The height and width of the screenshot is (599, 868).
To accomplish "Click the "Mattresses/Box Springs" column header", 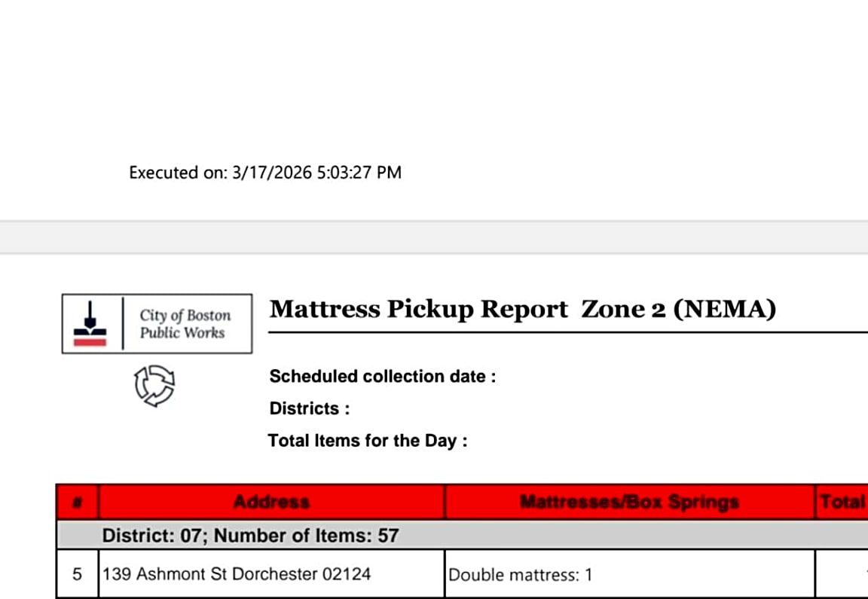I will pyautogui.click(x=629, y=502).
